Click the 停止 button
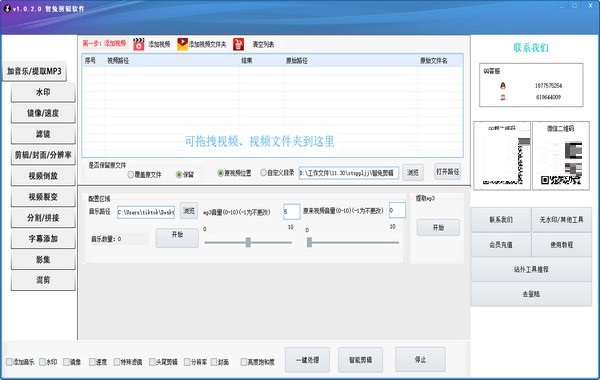Image resolution: width=600 pixels, height=380 pixels. (420, 359)
